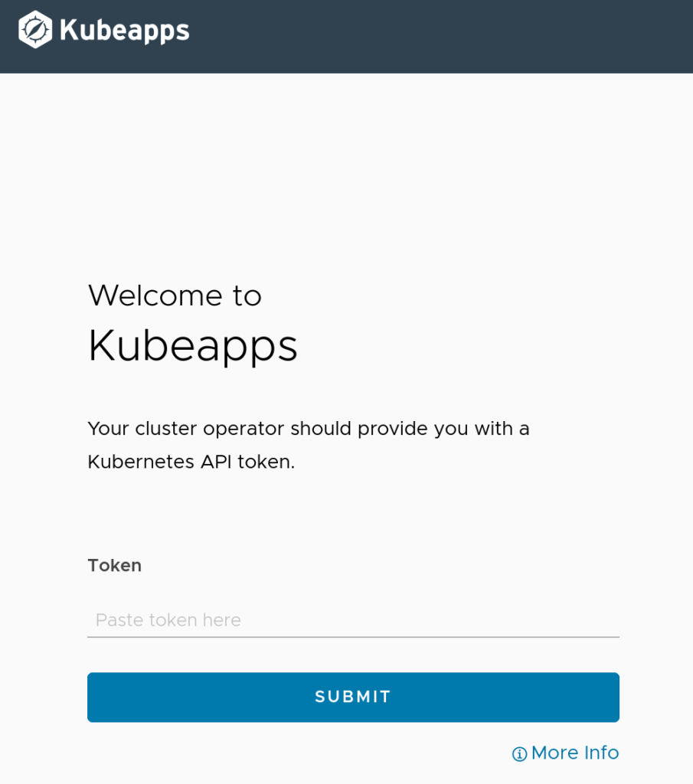Focus the Paste token here field
The image size is (693, 784).
(353, 620)
